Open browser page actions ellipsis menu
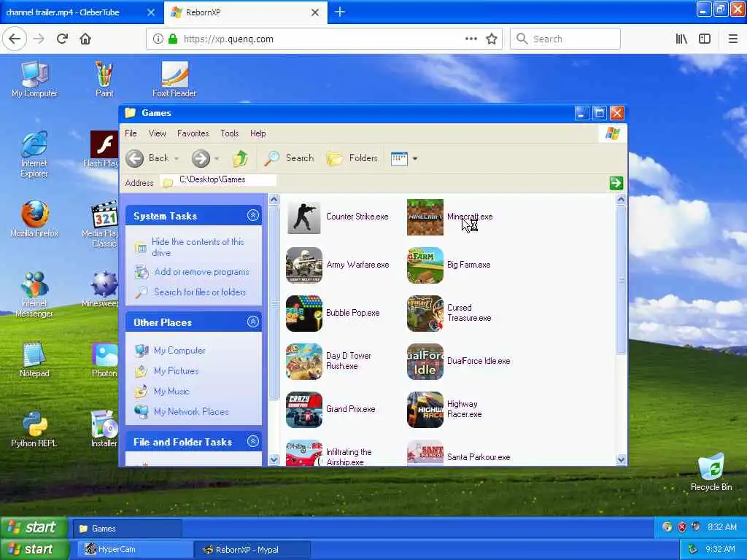The width and height of the screenshot is (747, 560). point(471,39)
